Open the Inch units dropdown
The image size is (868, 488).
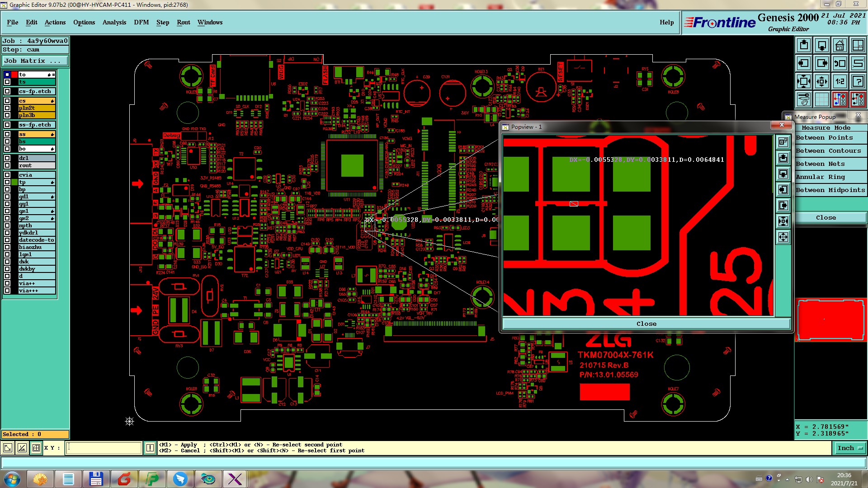(850, 448)
